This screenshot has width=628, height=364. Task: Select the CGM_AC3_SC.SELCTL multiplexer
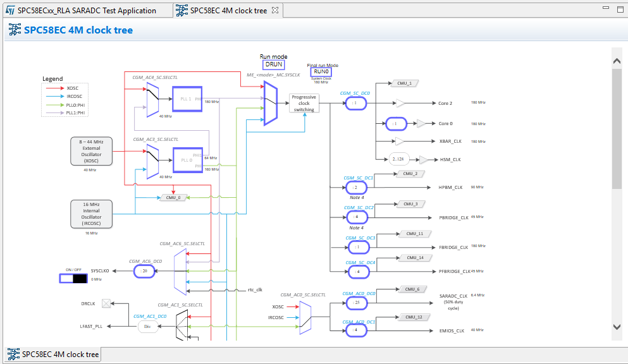152,161
